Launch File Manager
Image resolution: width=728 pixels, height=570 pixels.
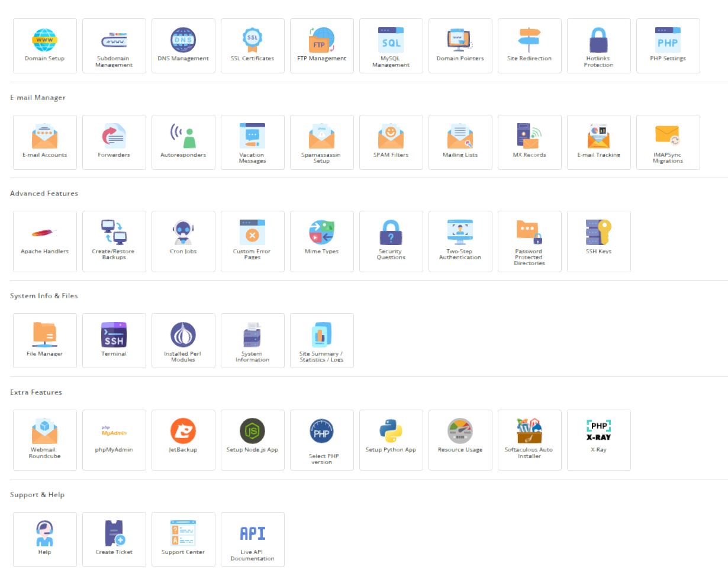(x=45, y=340)
